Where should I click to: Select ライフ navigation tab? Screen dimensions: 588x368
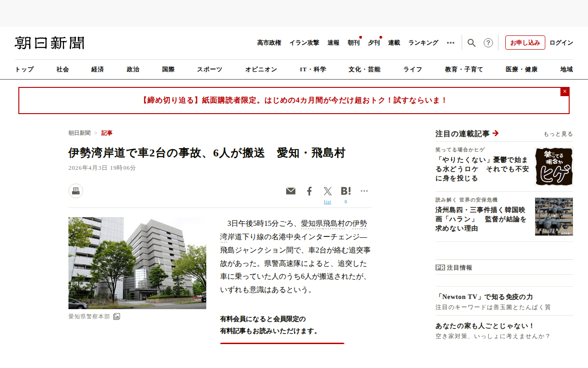pos(413,69)
